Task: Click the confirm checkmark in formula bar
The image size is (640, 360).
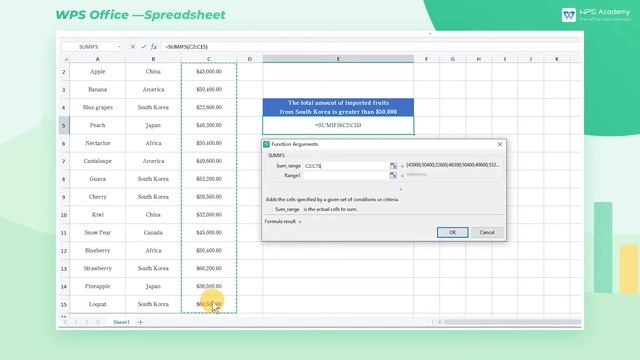Action: [x=143, y=47]
